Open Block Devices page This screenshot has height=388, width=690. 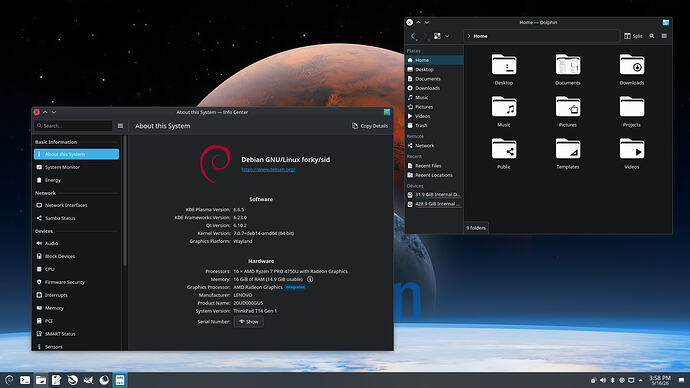coord(76,256)
